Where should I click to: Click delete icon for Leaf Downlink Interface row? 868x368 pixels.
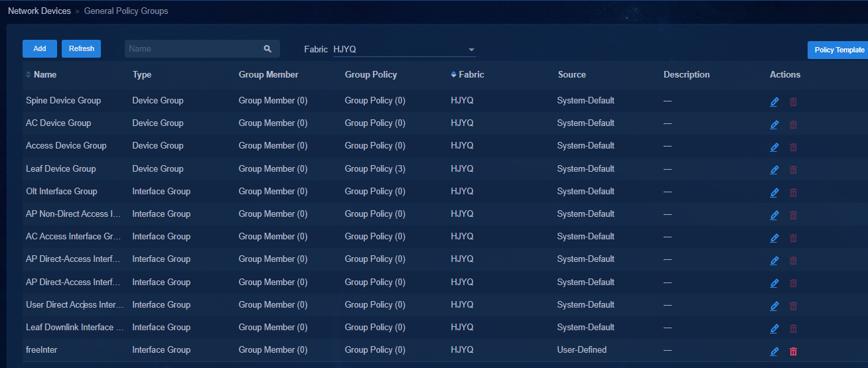[793, 328]
